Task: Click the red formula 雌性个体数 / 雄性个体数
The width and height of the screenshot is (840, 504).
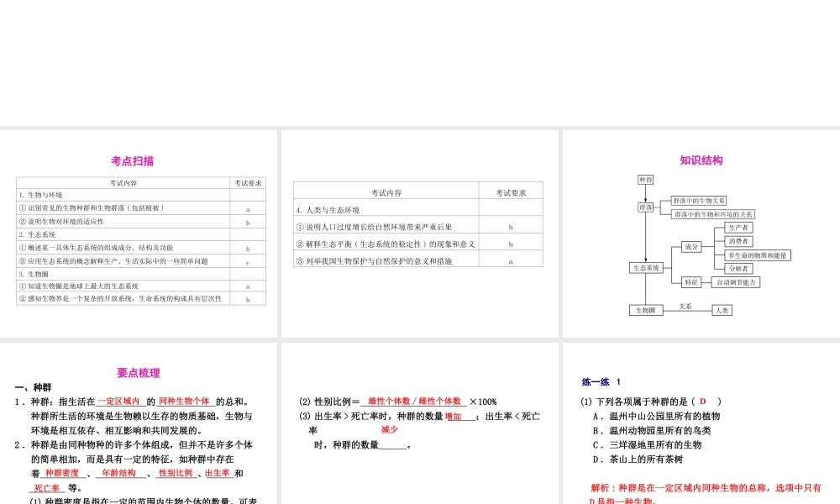Action: click(x=414, y=402)
